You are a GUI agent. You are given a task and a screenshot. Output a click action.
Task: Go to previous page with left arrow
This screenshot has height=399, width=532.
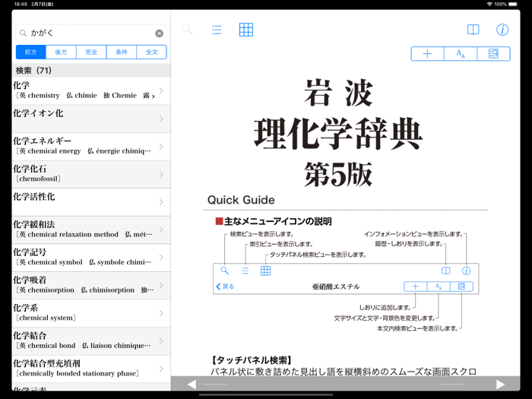(192, 385)
